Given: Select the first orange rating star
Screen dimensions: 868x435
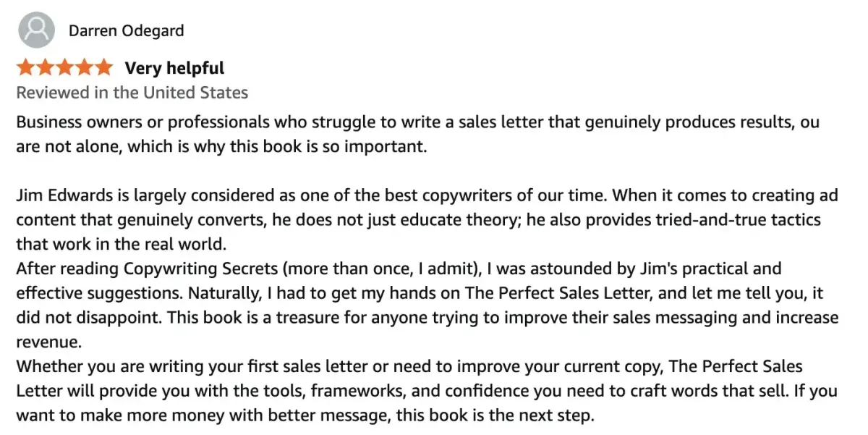Looking at the screenshot, I should (x=26, y=67).
